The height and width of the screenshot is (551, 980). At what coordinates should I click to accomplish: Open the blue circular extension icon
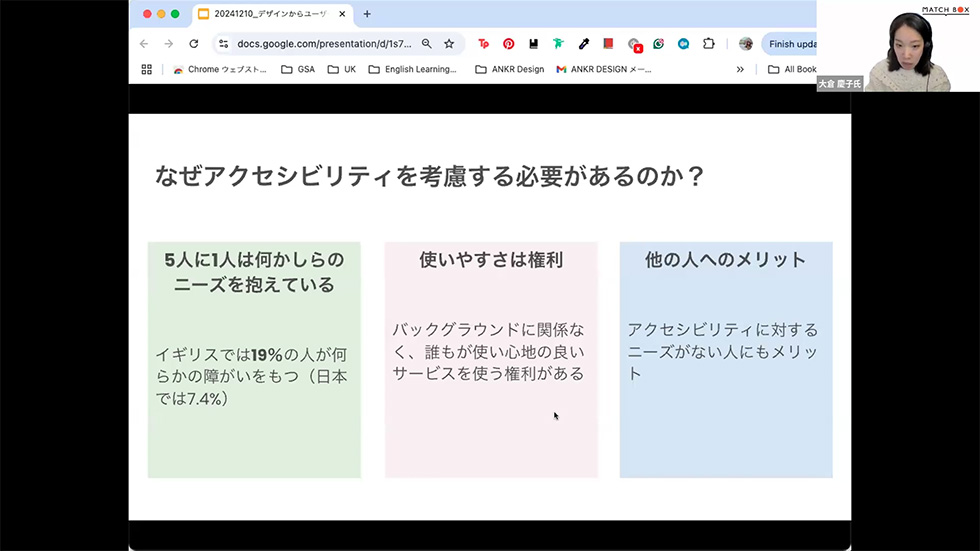tap(683, 44)
